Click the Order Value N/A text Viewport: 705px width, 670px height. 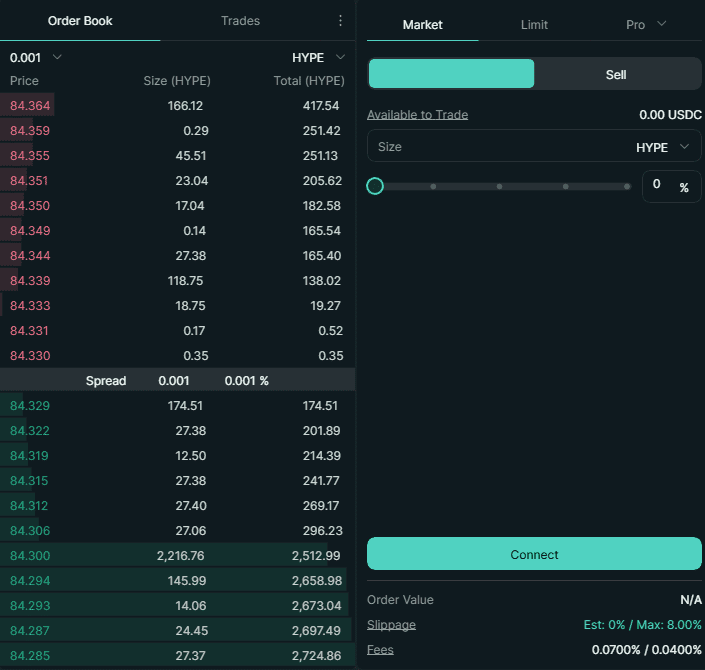coord(691,600)
